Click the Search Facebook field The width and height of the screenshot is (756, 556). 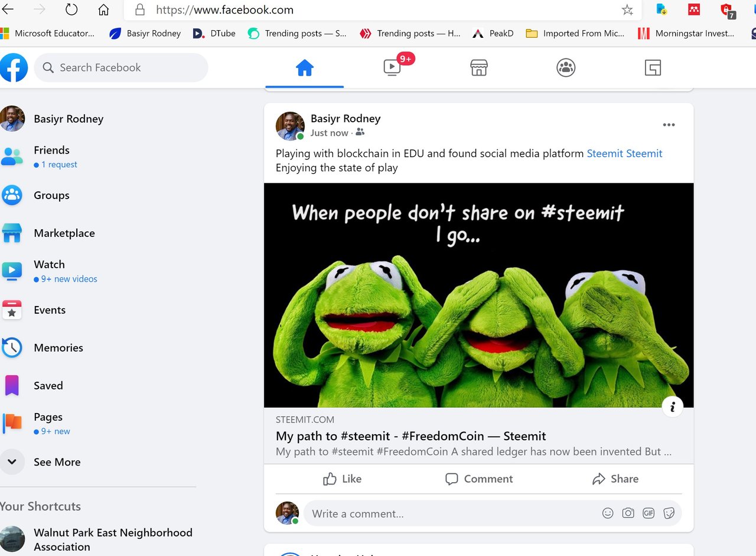point(121,67)
